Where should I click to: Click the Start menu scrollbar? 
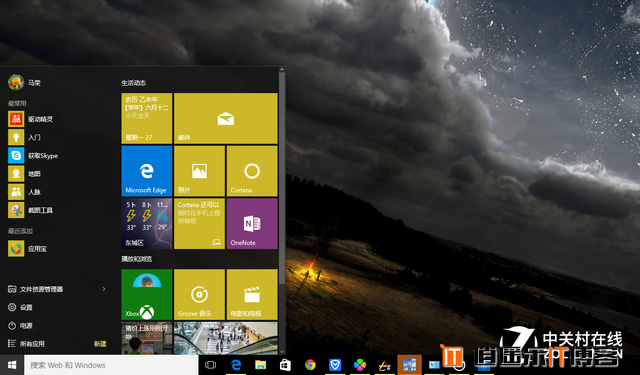click(x=282, y=178)
